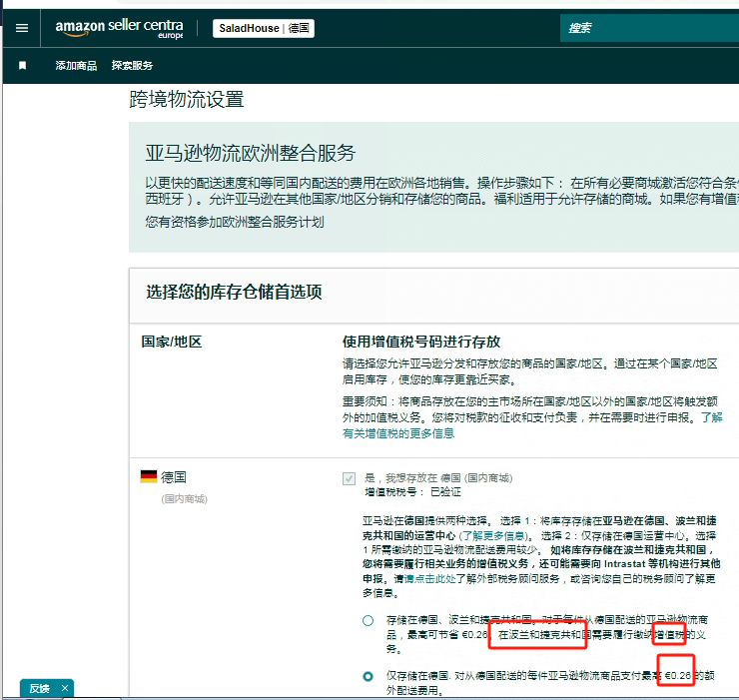
Task: Open the SaladHouse 德国 marketplace switcher
Action: pyautogui.click(x=264, y=28)
